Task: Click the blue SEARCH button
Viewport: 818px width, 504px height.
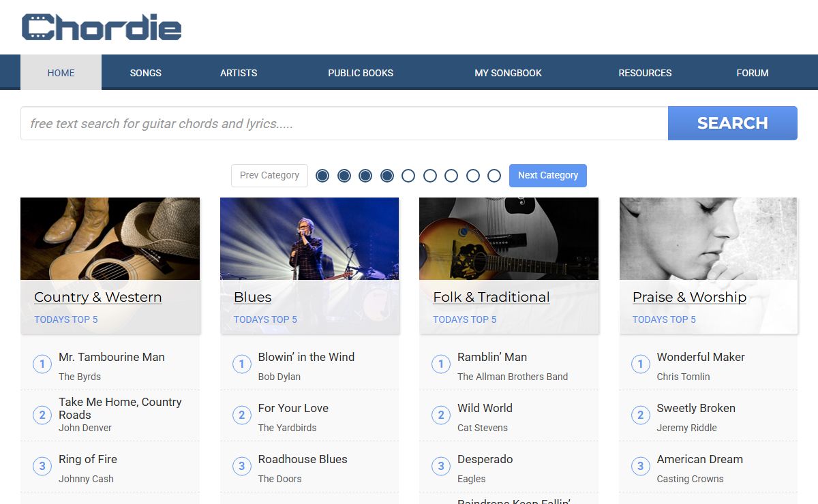Action: 733,123
